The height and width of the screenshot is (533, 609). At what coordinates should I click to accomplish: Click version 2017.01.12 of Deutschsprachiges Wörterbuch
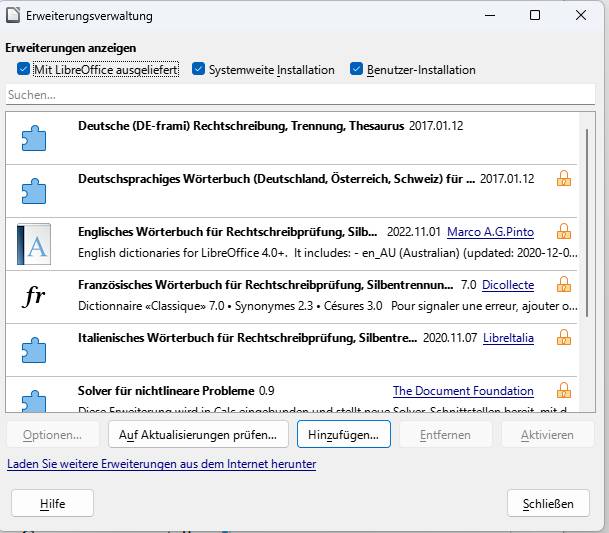507,179
